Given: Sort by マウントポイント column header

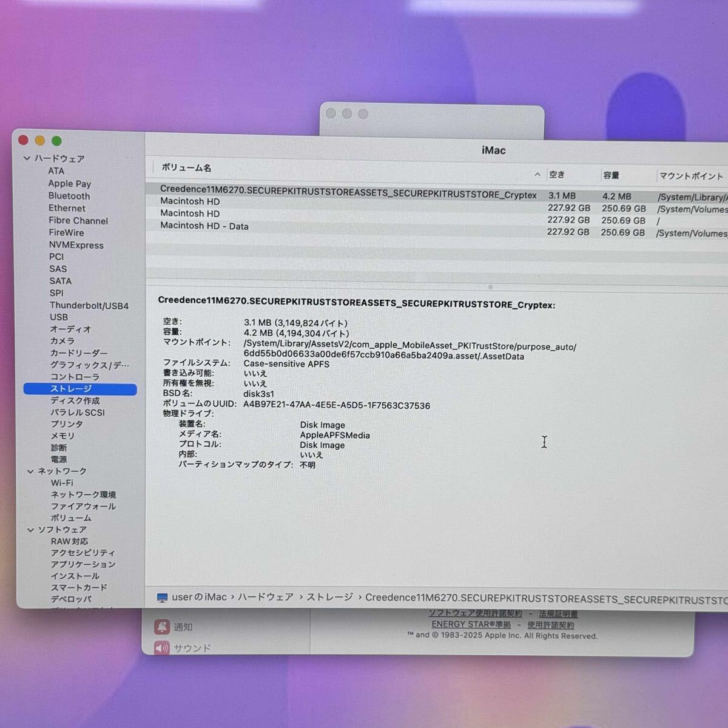Looking at the screenshot, I should [691, 176].
